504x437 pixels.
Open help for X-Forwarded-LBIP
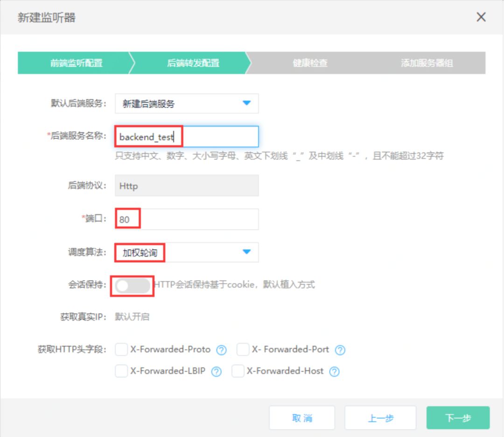[x=217, y=372]
